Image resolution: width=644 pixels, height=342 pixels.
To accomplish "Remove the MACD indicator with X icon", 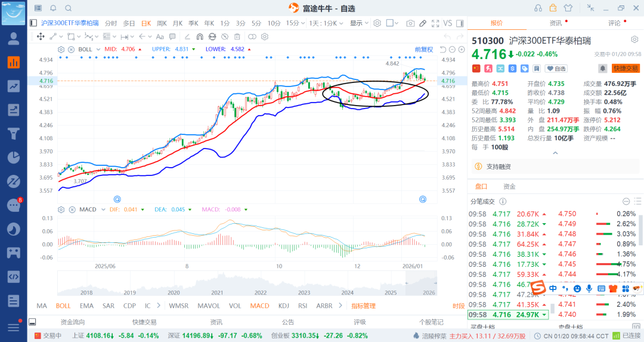I will (72, 209).
